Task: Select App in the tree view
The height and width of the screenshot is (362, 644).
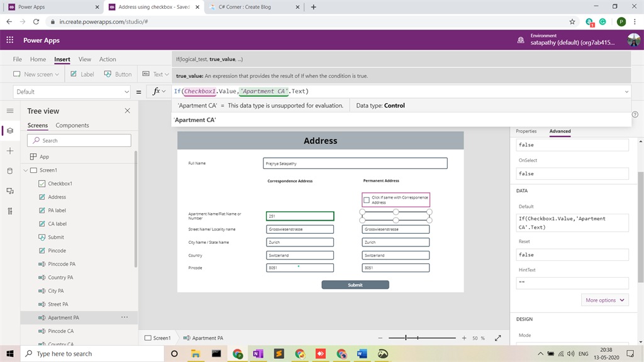Action: click(45, 156)
